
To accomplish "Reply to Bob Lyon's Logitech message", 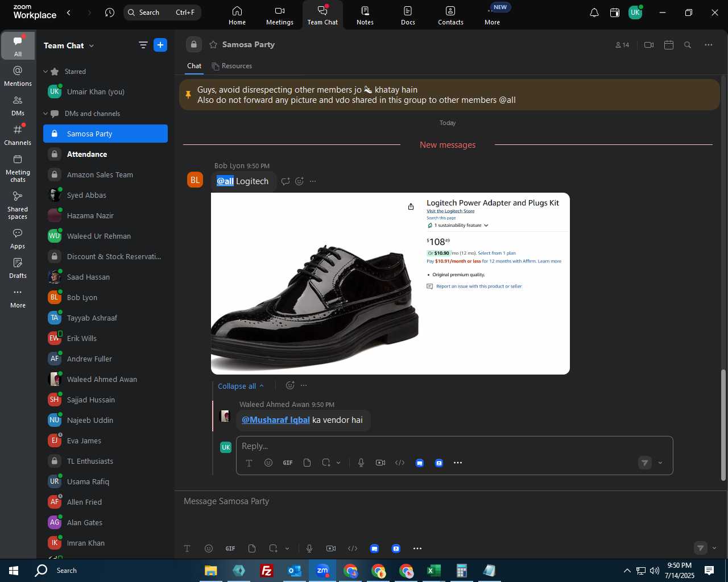I will tap(286, 181).
